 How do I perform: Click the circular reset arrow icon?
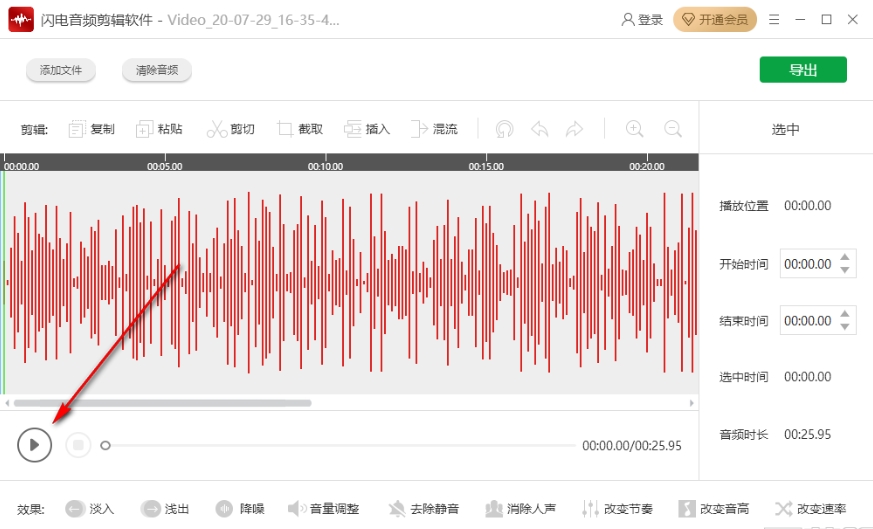click(504, 129)
